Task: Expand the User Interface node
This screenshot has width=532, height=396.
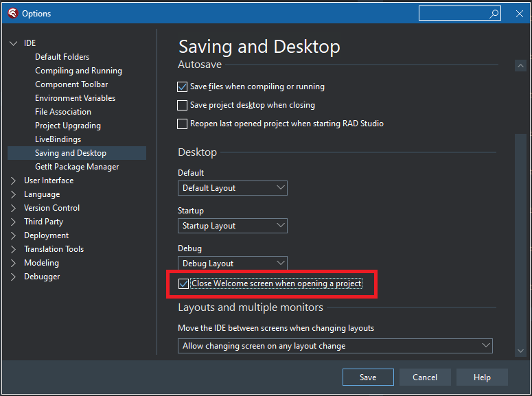Action: click(x=13, y=181)
